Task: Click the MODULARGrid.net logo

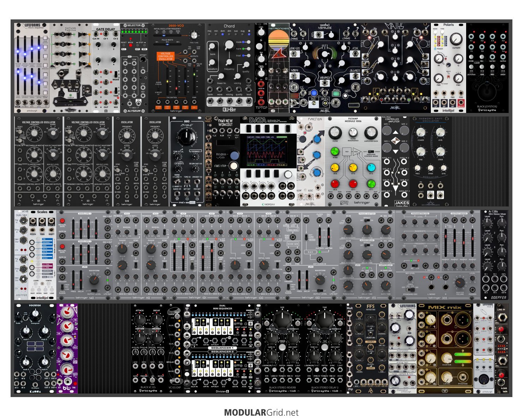Action: point(261,413)
